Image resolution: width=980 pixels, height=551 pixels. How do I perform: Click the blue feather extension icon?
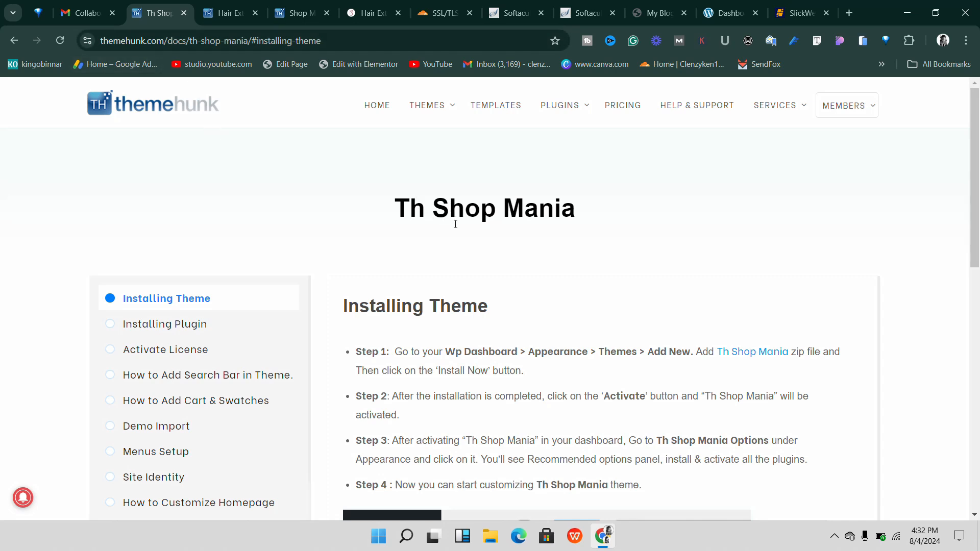794,41
